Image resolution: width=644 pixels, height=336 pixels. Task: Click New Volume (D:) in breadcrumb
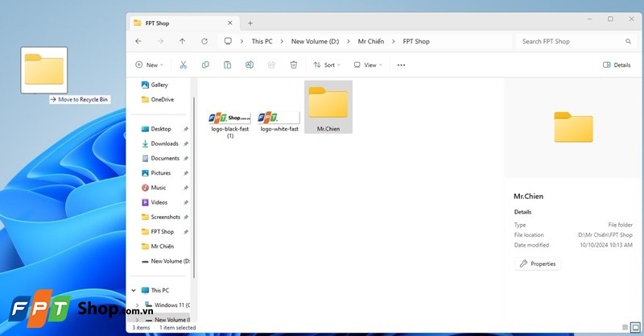pos(315,41)
